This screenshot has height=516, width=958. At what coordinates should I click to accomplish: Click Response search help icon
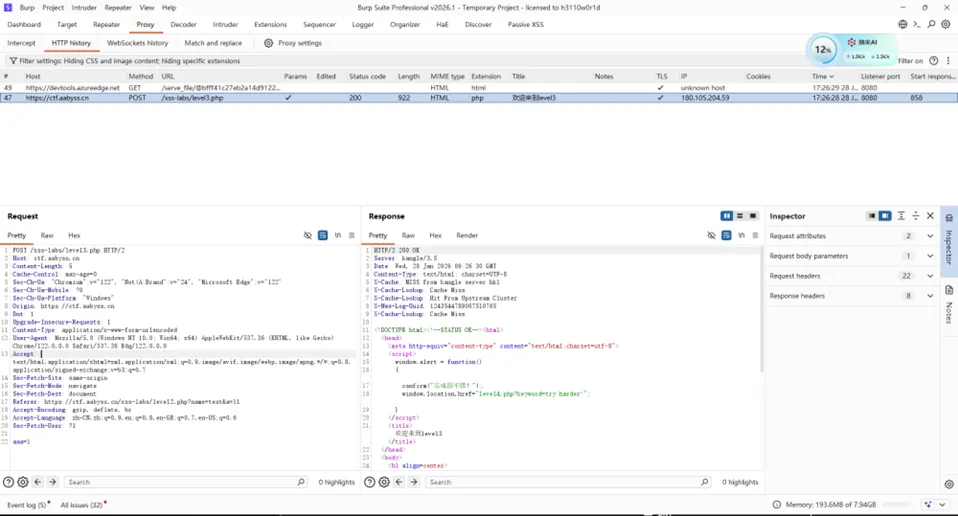click(370, 482)
